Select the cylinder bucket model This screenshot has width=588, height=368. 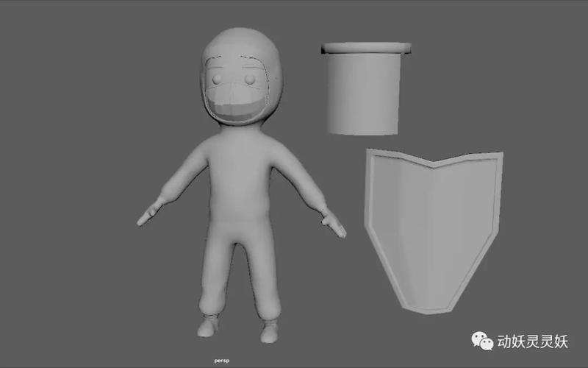pos(365,88)
